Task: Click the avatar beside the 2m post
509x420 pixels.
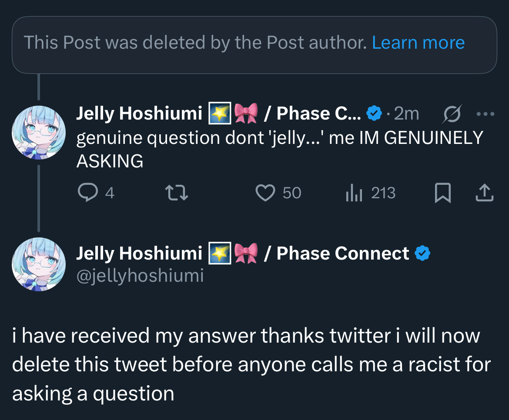Action: [x=39, y=133]
